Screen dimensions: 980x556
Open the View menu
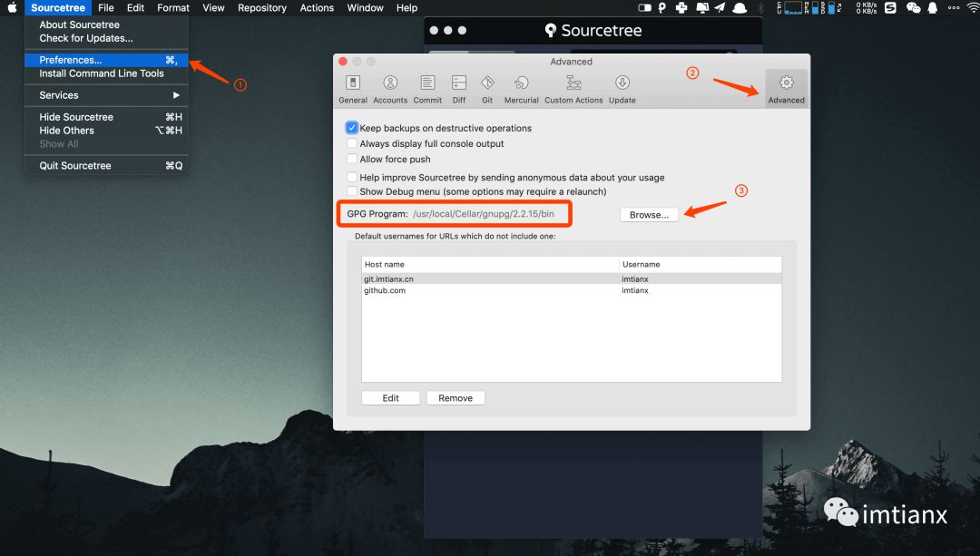pyautogui.click(x=213, y=7)
